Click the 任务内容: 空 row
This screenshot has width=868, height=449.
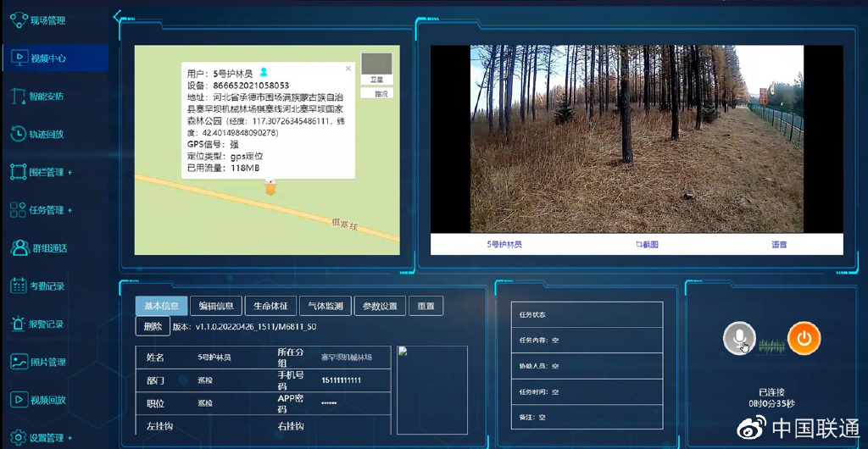click(587, 340)
